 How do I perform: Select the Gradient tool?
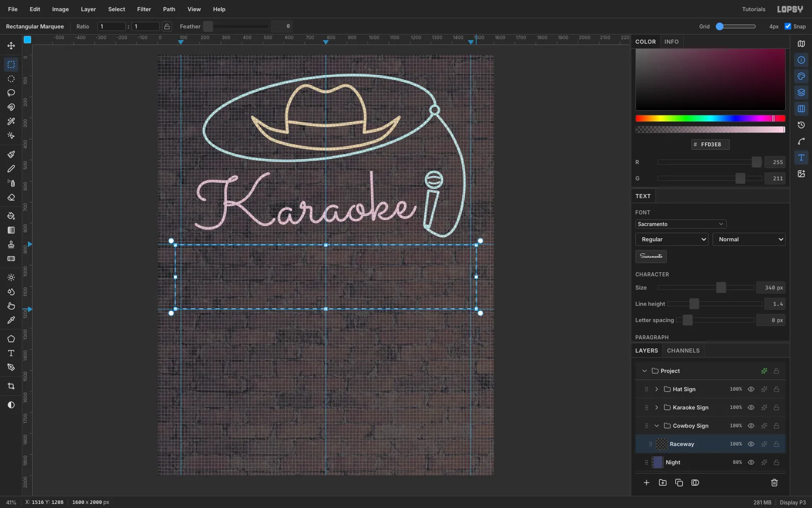point(11,230)
